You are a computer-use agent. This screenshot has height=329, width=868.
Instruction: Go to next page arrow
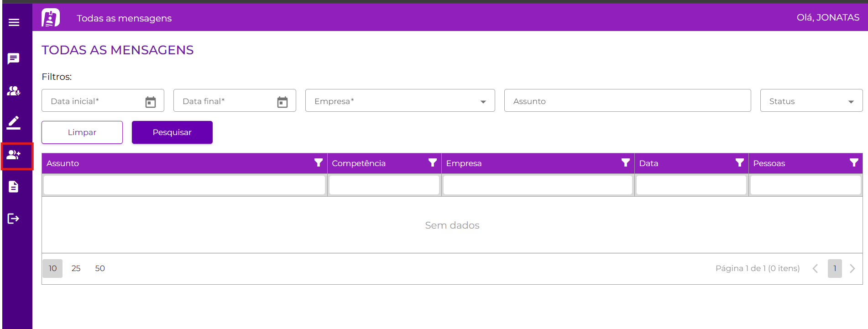click(852, 268)
